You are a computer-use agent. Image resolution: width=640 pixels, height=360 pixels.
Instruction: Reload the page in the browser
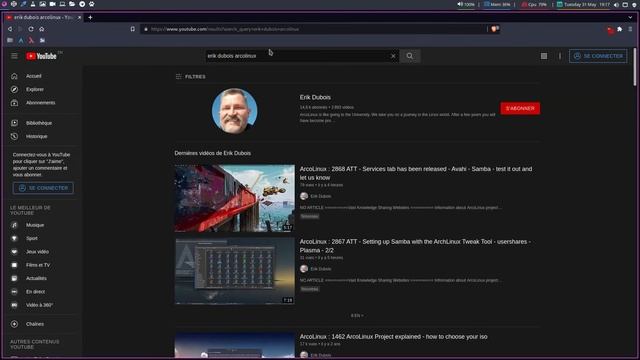31,29
